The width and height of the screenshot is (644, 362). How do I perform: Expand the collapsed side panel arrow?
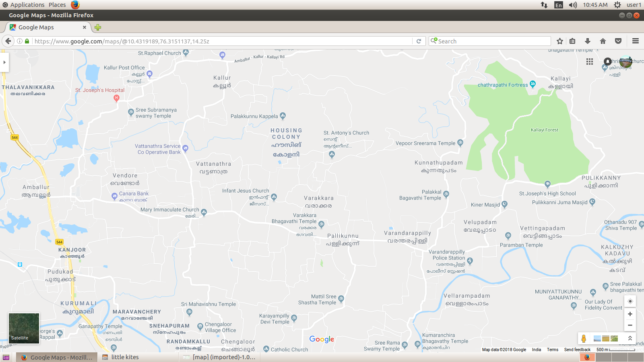coord(4,62)
